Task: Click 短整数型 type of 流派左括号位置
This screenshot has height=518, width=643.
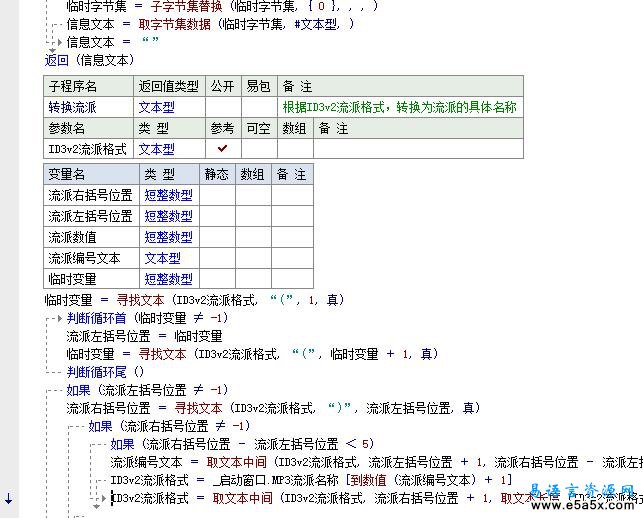Action: (168, 216)
